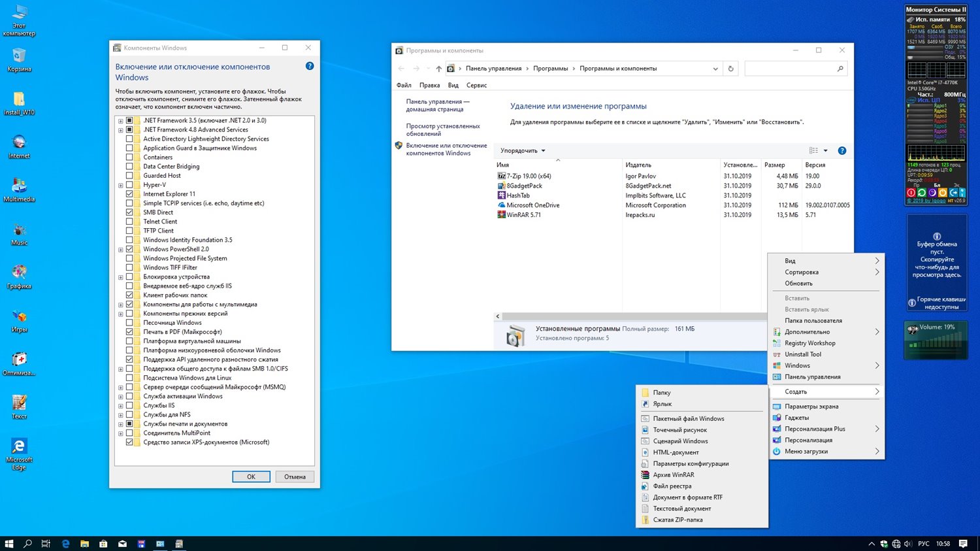The image size is (980, 551).
Task: Expand .NET Framework 4.8 Advanced Services node
Action: click(120, 130)
